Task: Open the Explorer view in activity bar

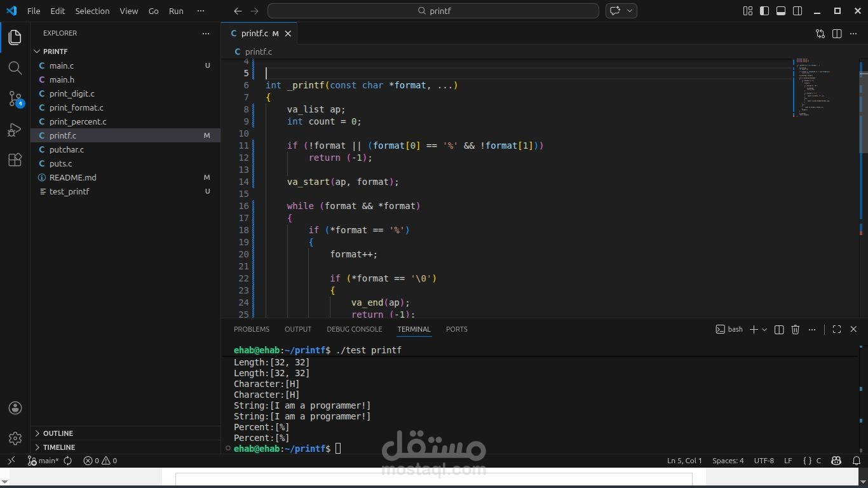Action: pyautogui.click(x=15, y=37)
